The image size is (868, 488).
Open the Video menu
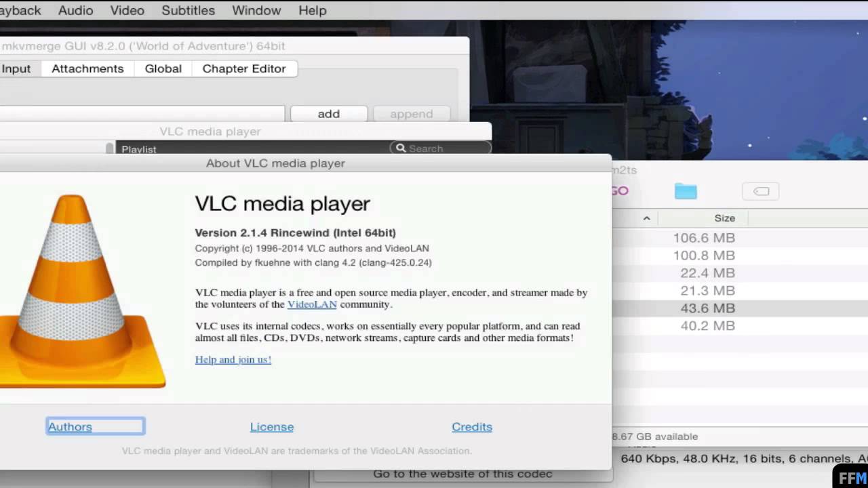(127, 10)
